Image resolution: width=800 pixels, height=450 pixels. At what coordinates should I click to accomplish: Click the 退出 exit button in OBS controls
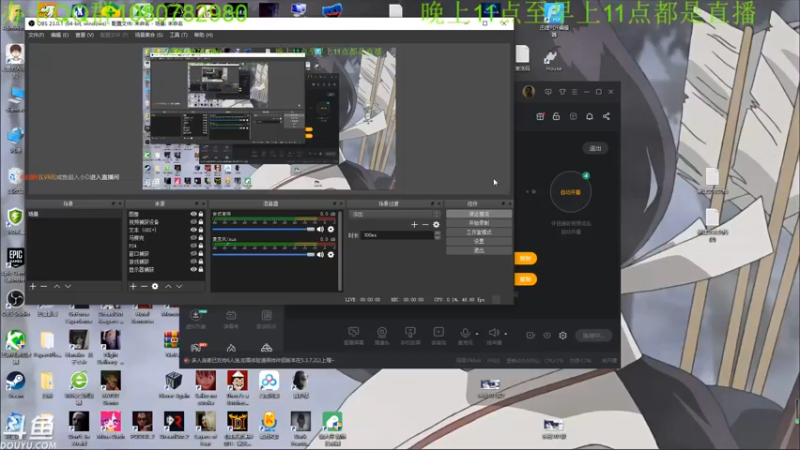479,251
